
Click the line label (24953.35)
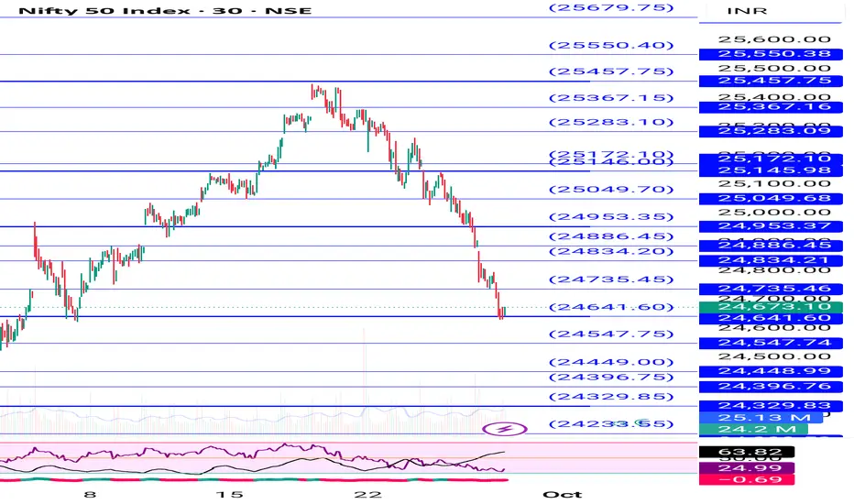pos(611,217)
